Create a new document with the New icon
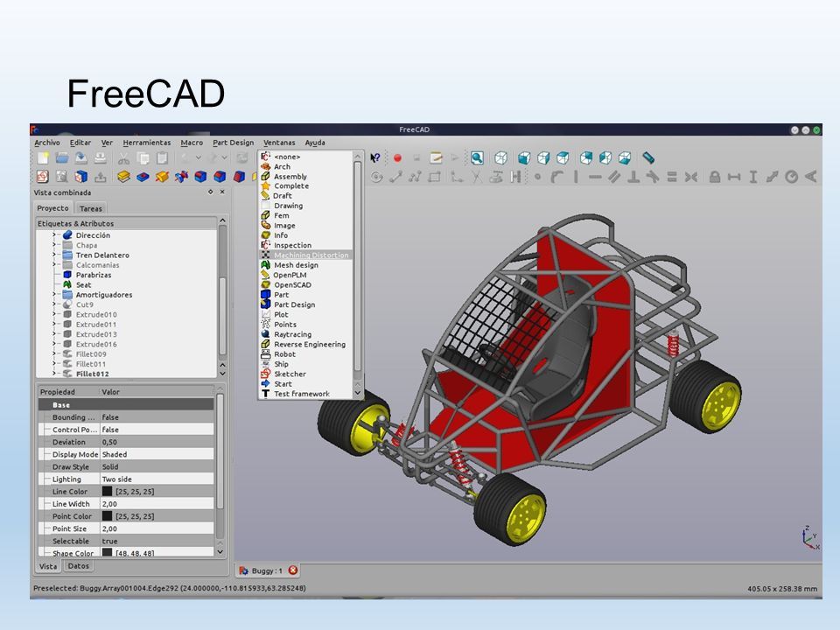The height and width of the screenshot is (630, 840). coord(43,157)
